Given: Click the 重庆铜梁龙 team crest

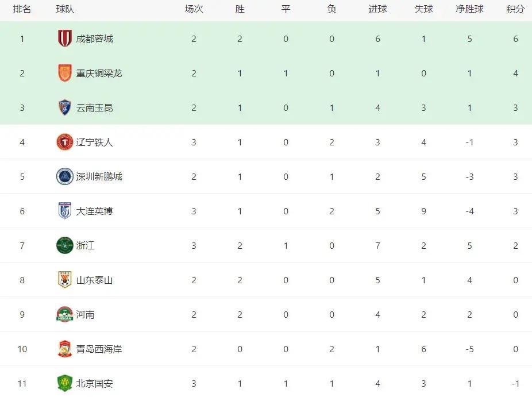Looking at the screenshot, I should (64, 73).
